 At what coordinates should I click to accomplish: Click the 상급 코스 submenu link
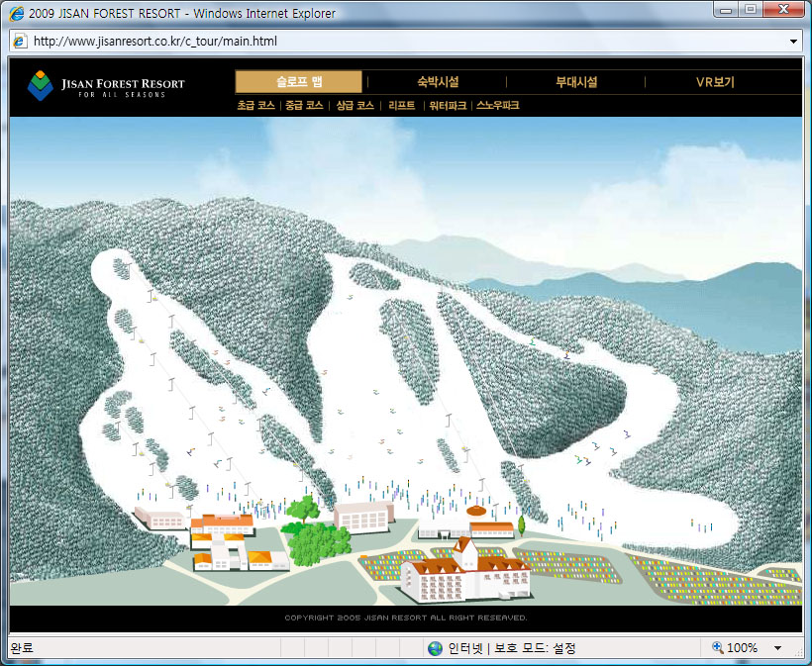coord(355,105)
